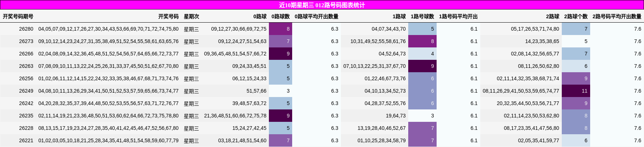The width and height of the screenshot is (644, 147).
Task: Click 0路球 cell 21,36,48,51,60,66,72,75,78
Action: tap(235, 116)
